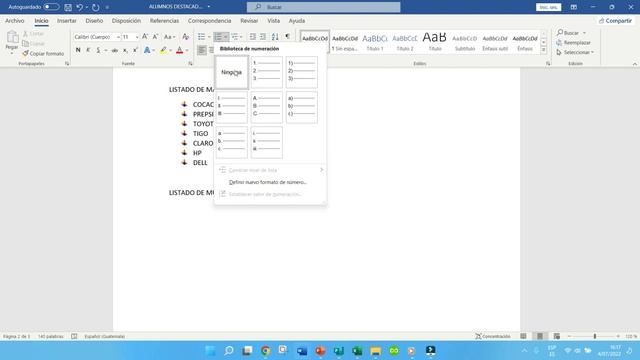Select the Título 2 style
Image resolution: width=640 pixels, height=360 pixels.
click(x=404, y=41)
